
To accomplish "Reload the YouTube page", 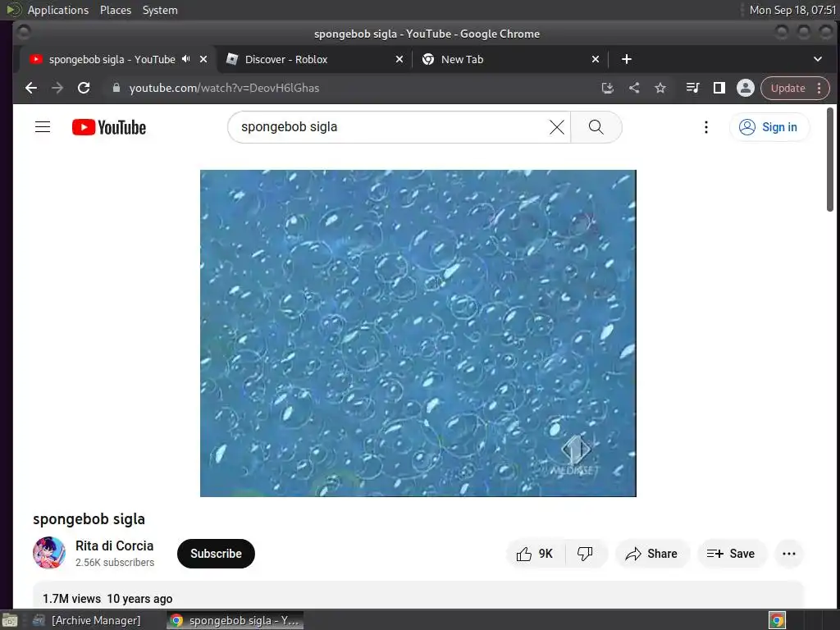I will click(84, 88).
